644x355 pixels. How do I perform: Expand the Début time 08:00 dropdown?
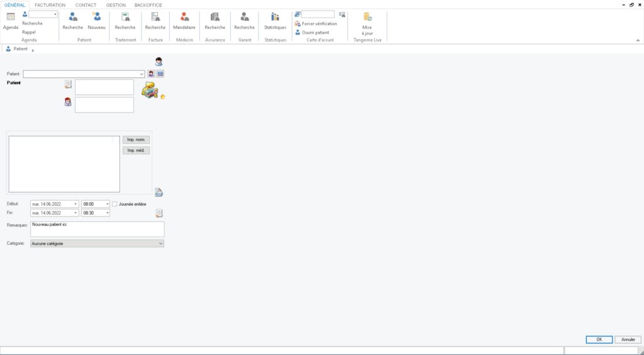(107, 204)
